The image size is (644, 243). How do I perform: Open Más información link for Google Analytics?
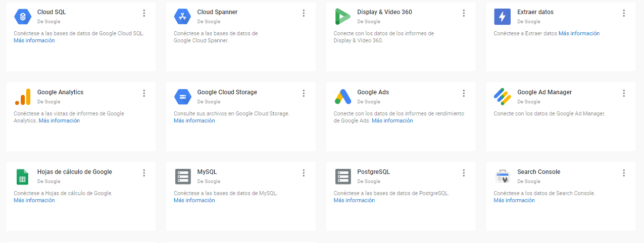pyautogui.click(x=59, y=120)
